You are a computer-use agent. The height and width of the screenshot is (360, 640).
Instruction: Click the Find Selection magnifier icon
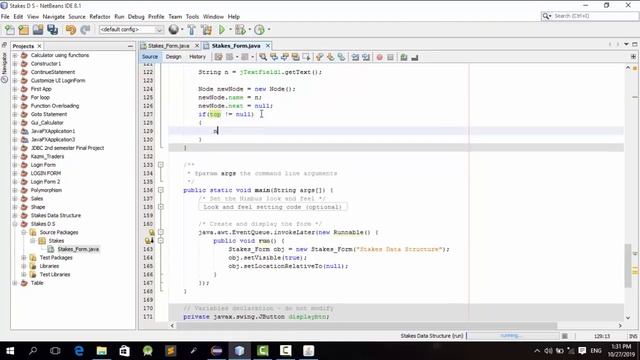pyautogui.click(x=263, y=58)
